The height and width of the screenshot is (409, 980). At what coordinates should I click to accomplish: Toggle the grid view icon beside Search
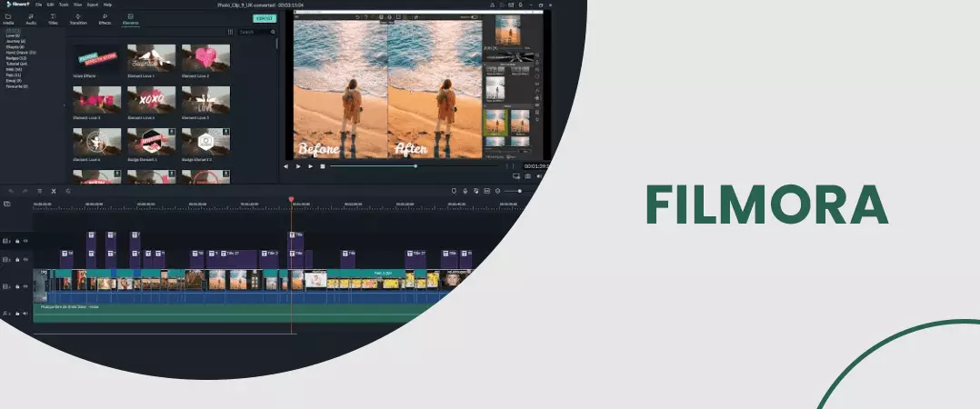coord(230,32)
